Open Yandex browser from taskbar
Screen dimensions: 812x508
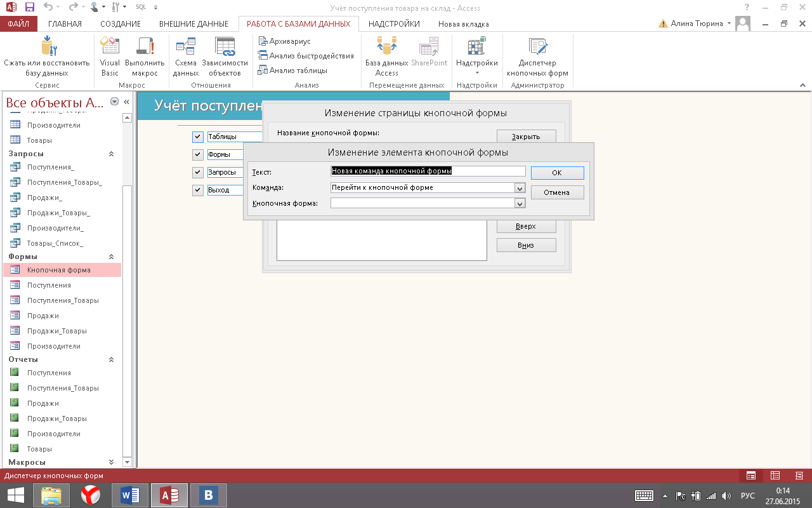91,495
